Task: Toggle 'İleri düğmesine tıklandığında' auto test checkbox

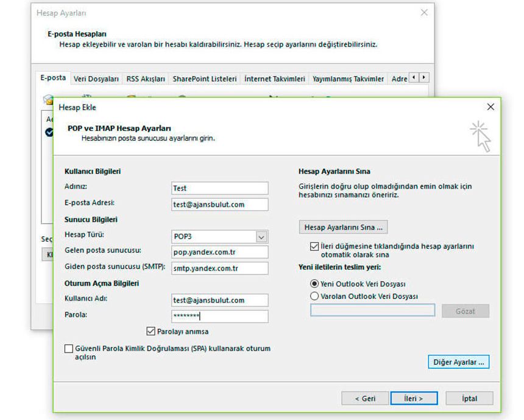Action: (314, 247)
